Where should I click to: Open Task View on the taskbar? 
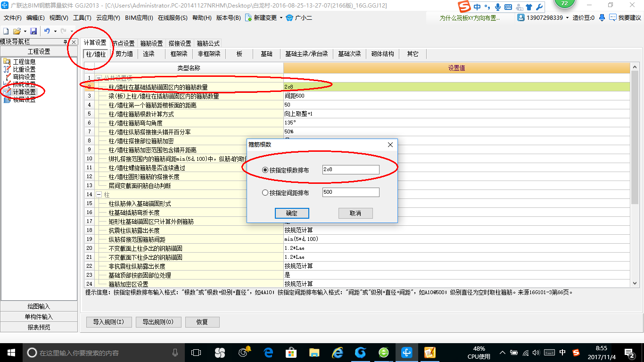pyautogui.click(x=196, y=352)
